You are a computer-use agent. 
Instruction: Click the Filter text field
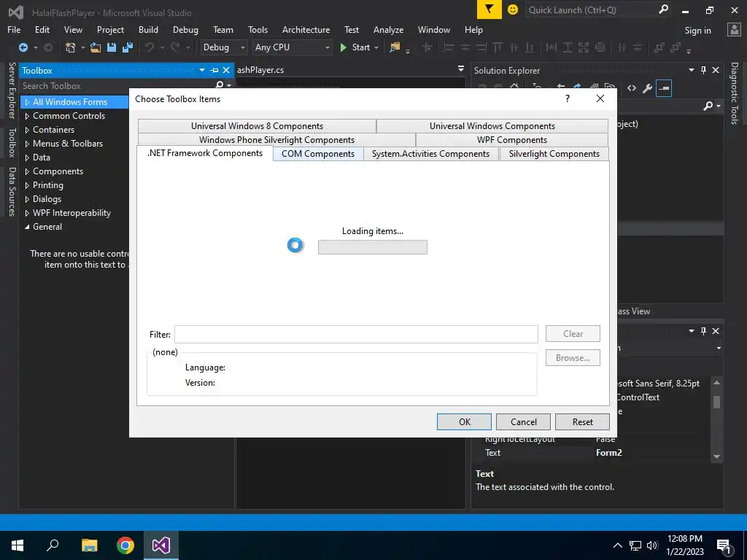coord(356,334)
